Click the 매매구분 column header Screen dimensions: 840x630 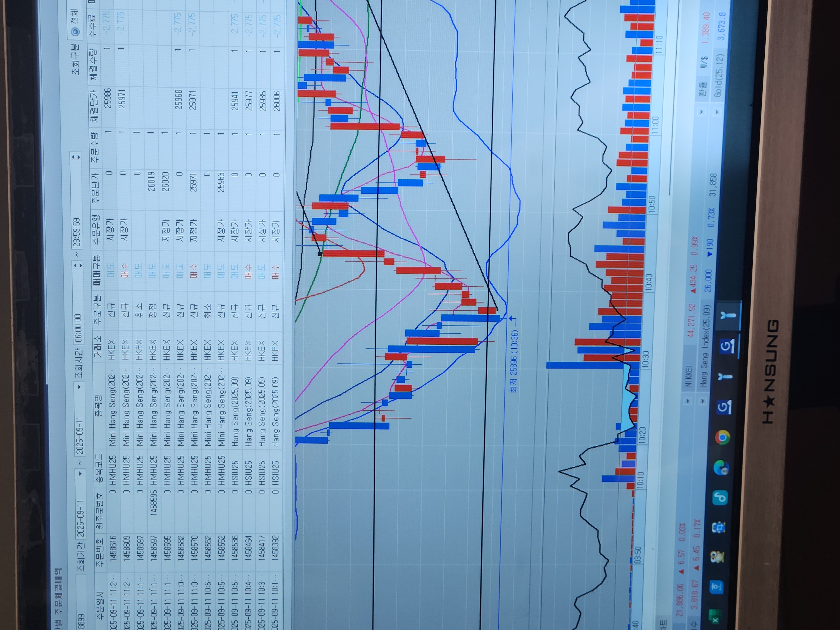pyautogui.click(x=96, y=270)
